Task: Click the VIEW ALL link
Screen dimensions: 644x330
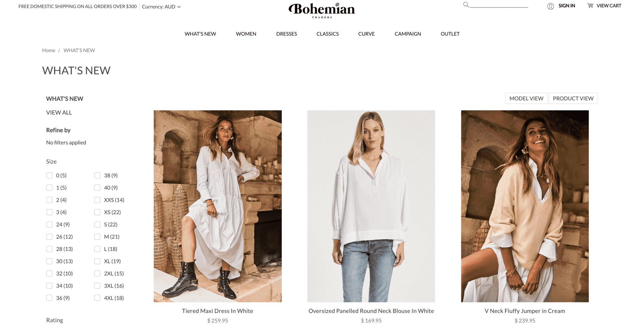Action: [x=59, y=113]
